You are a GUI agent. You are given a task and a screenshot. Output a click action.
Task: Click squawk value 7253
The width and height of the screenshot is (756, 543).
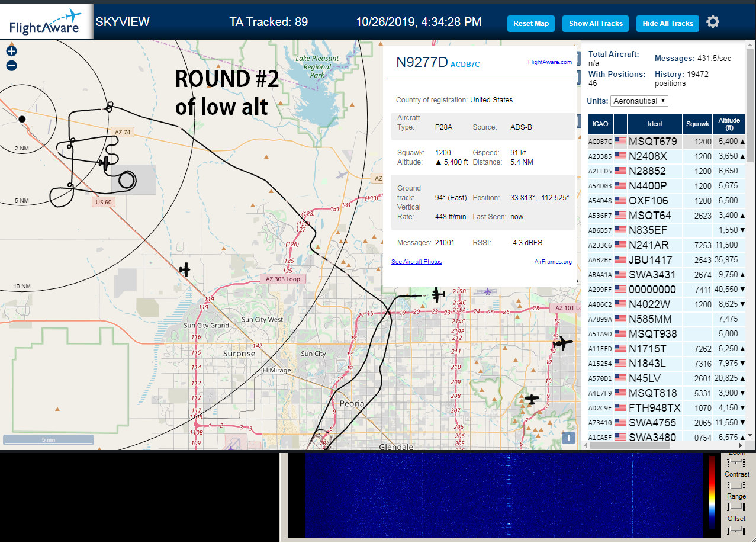click(x=703, y=245)
